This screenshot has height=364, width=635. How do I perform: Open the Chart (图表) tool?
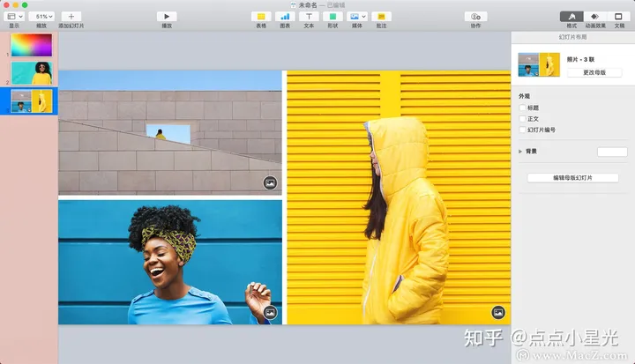285,16
